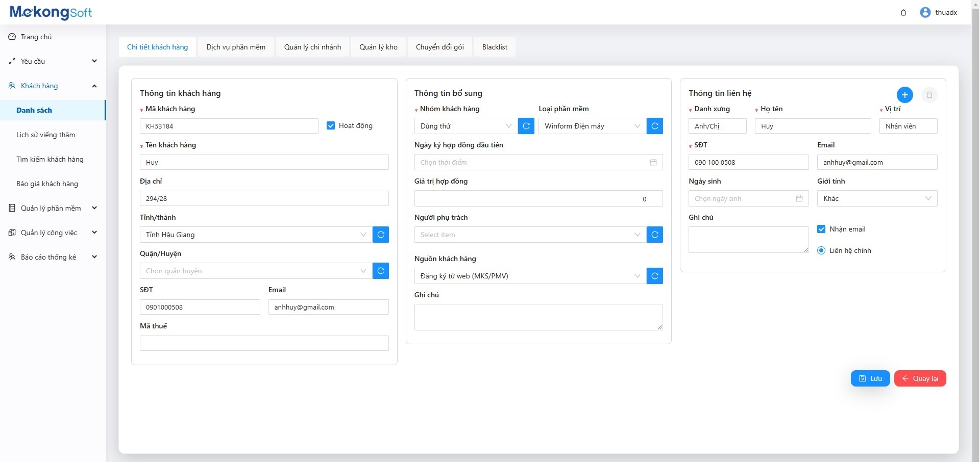980x462 pixels.
Task: Open the Quận/Huyện dropdown
Action: pyautogui.click(x=255, y=271)
